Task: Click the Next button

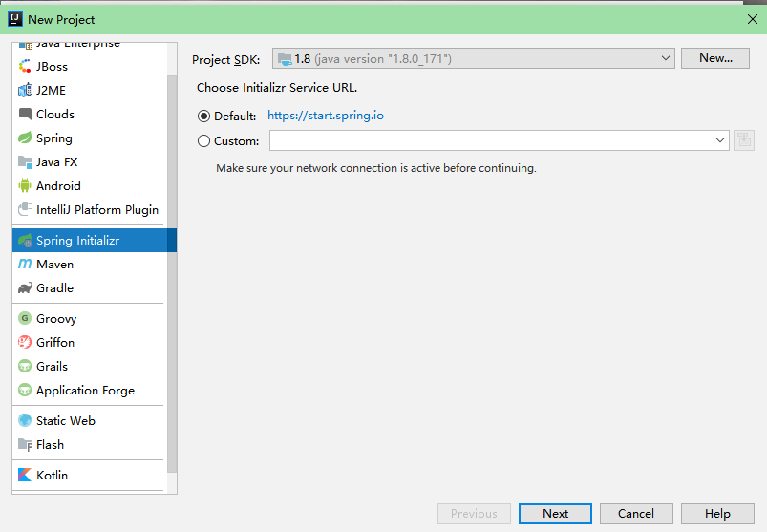Action: (555, 514)
